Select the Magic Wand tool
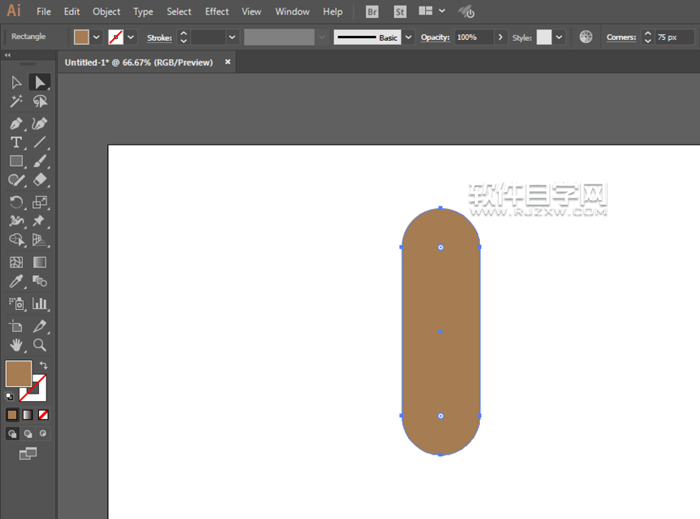Screen dimensions: 700x519 point(16,101)
